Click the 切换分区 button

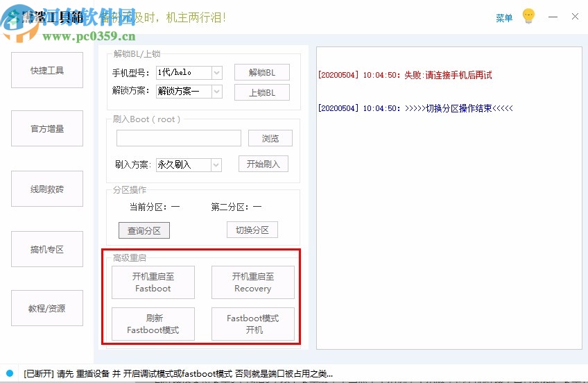coord(252,230)
